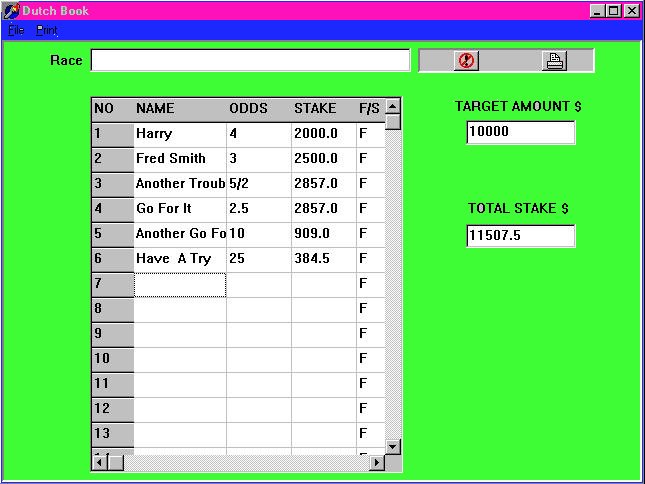The width and height of the screenshot is (645, 484).
Task: Click the Target Amount field showing 10000
Action: coord(520,132)
